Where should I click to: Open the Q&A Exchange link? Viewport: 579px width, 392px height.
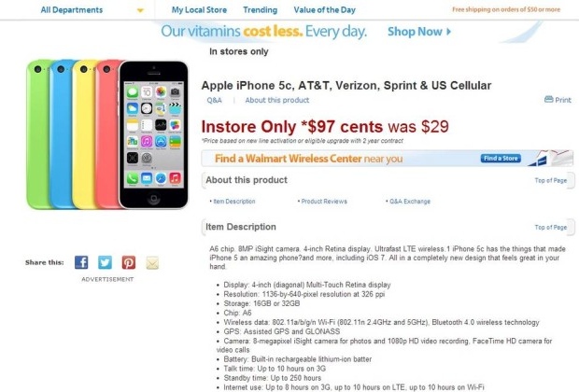pos(410,202)
